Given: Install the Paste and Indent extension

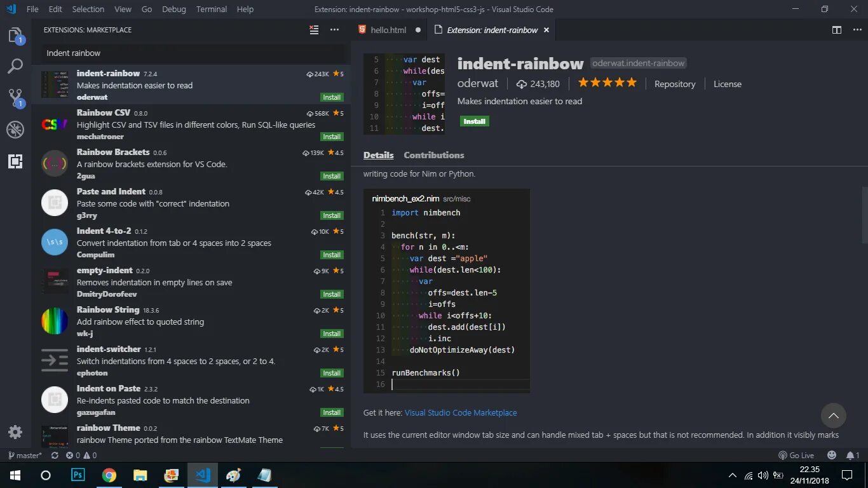Looking at the screenshot, I should [332, 215].
